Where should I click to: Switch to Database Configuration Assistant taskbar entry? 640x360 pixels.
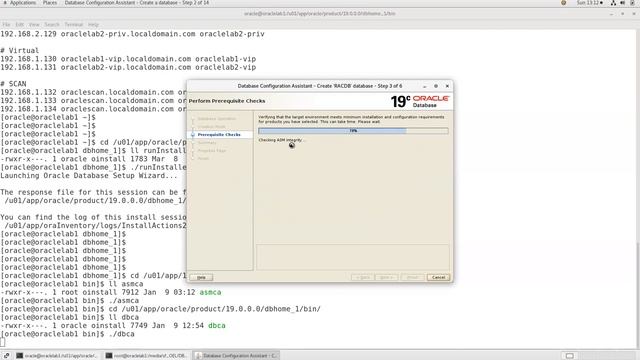coord(236,356)
